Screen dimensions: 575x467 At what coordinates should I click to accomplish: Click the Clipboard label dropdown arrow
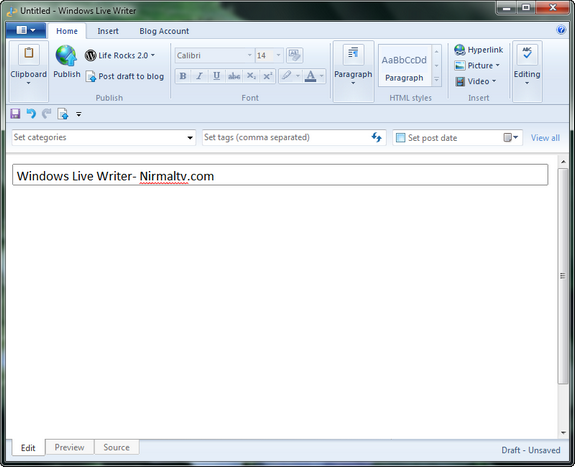point(28,84)
